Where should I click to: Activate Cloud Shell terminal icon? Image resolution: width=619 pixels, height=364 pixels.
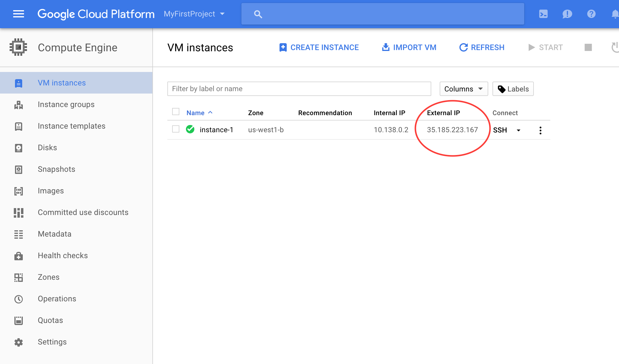point(543,14)
